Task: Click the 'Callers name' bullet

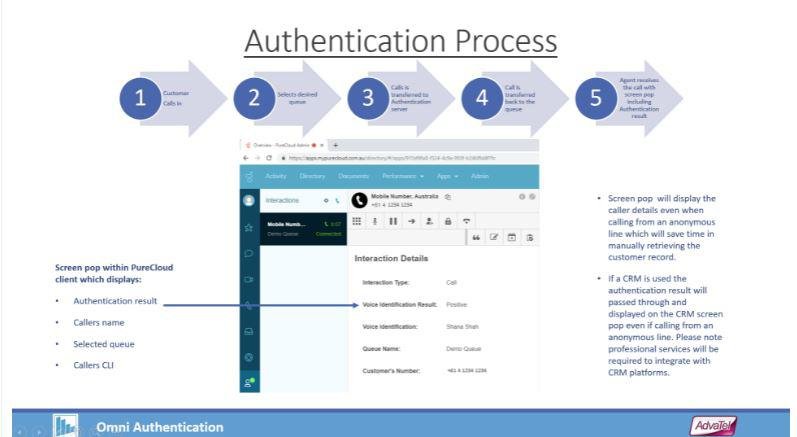Action: [99, 323]
